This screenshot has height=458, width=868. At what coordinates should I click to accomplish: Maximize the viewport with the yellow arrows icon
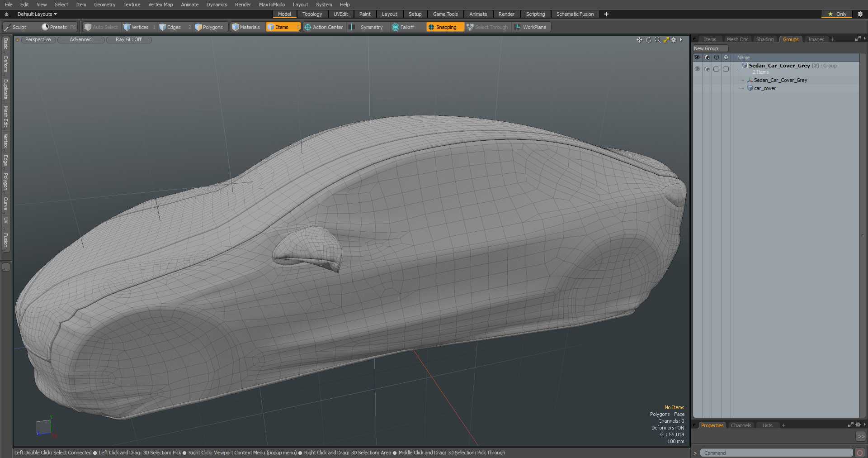(x=666, y=40)
